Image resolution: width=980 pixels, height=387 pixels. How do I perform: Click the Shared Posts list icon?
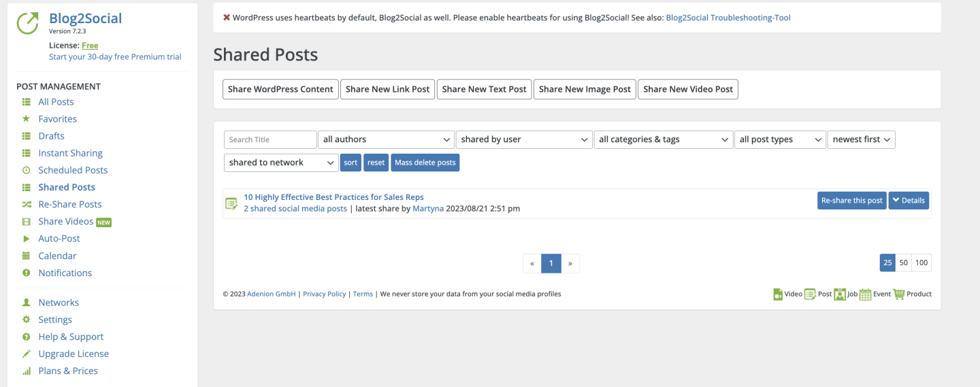(27, 187)
